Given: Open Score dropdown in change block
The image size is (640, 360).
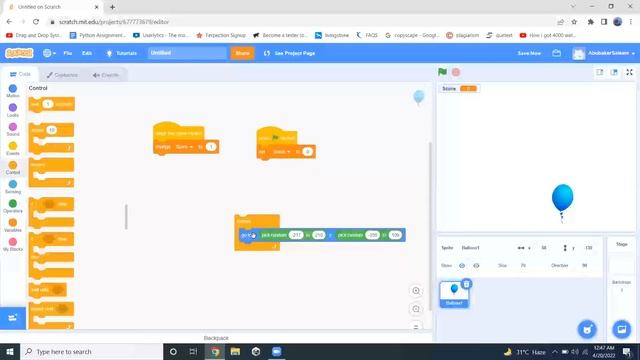Looking at the screenshot, I should click(184, 147).
